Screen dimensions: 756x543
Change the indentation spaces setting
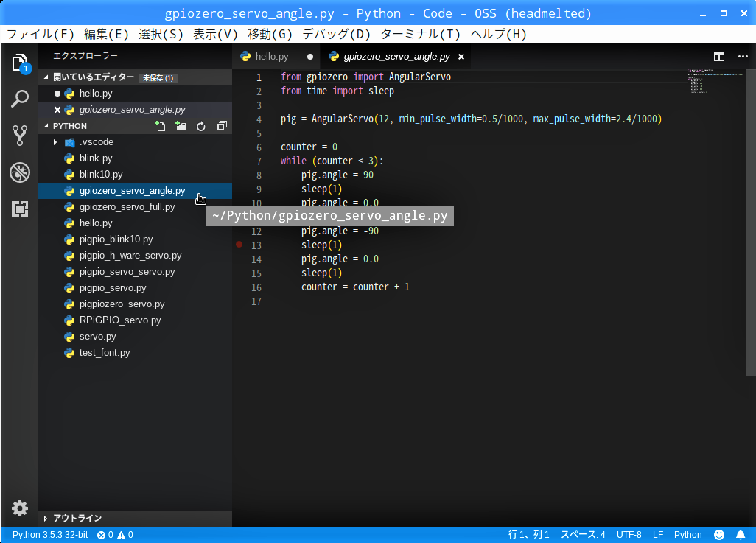(x=583, y=535)
